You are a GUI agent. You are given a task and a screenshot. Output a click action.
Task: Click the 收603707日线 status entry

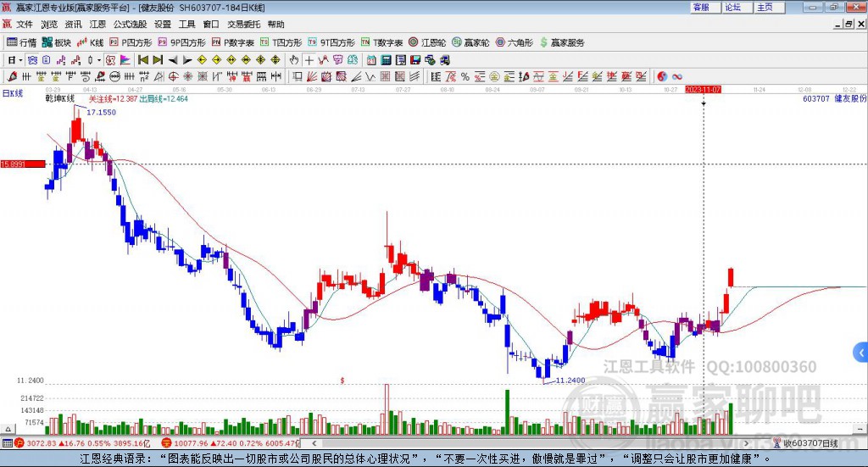[810, 443]
